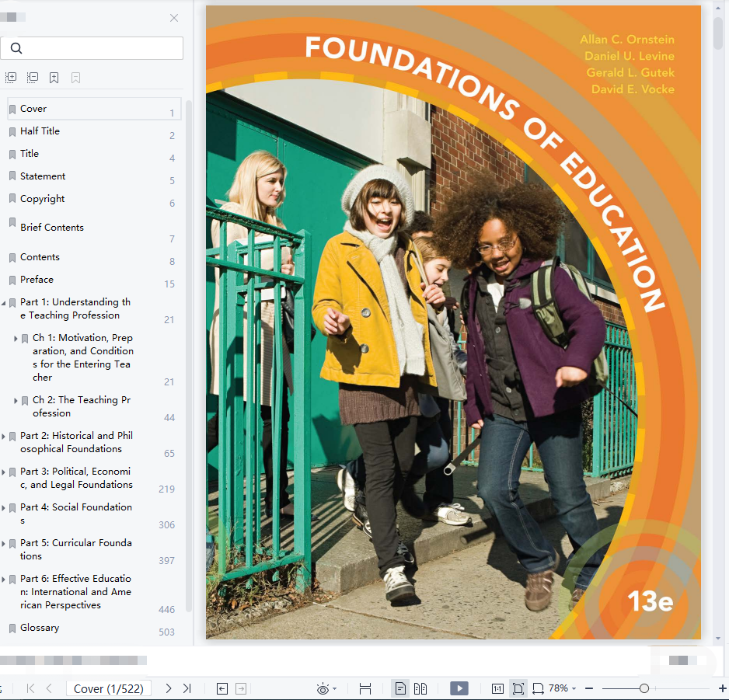Go to the first page
The width and height of the screenshot is (729, 700).
[30, 688]
